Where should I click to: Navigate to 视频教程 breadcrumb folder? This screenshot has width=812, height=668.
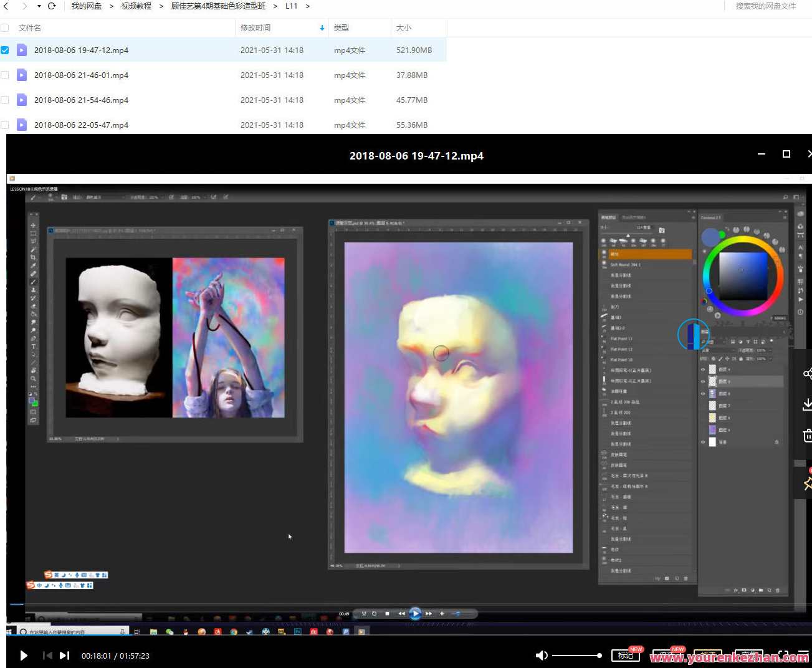pyautogui.click(x=136, y=6)
